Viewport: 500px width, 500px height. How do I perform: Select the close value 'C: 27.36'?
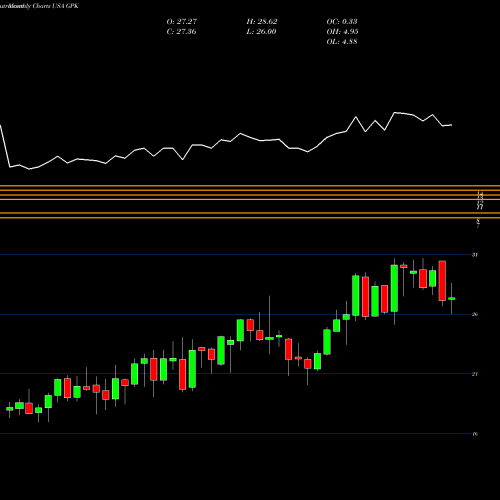[181, 32]
